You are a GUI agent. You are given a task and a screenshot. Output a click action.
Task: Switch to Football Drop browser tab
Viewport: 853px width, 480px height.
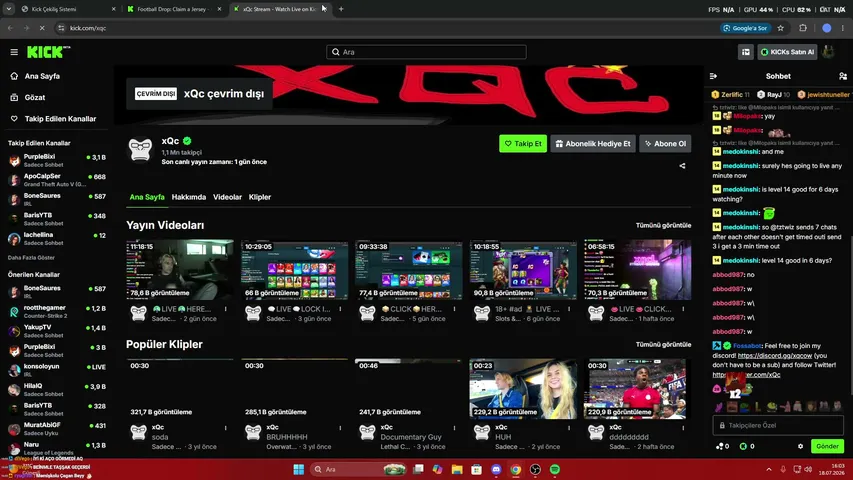tap(172, 9)
